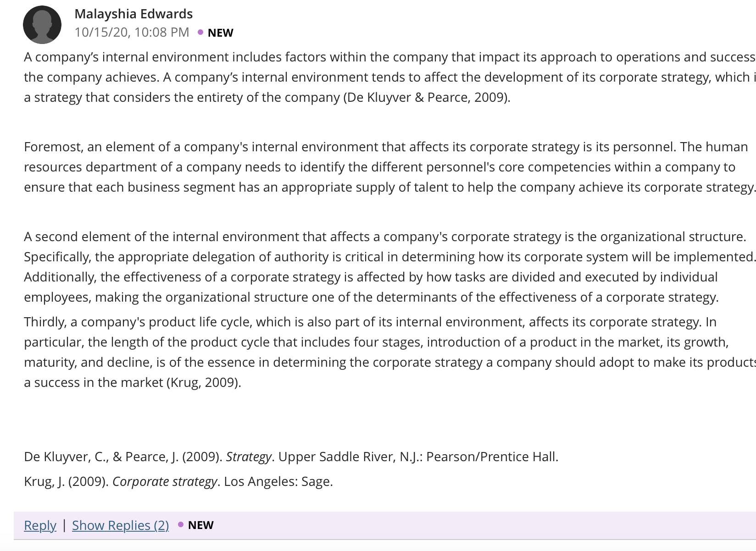Click the purple dot next to Show Replies
This screenshot has height=551, width=756.
click(x=181, y=524)
